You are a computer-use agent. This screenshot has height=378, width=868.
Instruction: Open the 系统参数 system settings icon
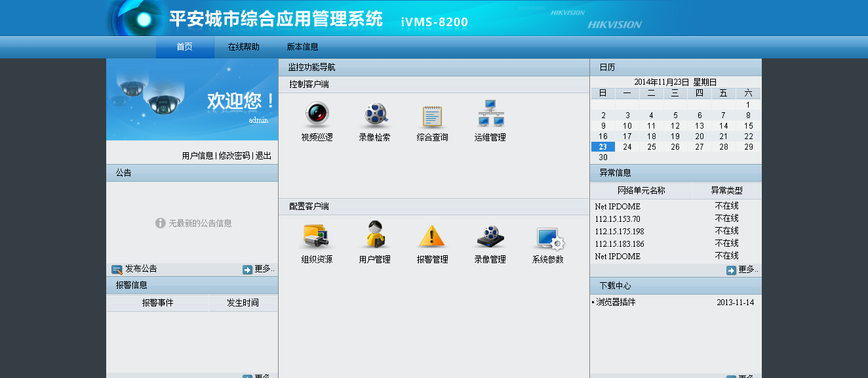pyautogui.click(x=549, y=239)
